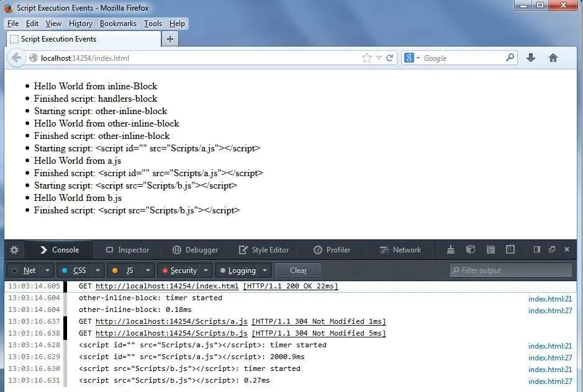Click 'Finished script: handlers-block' list item
This screenshot has height=392, width=583.
pos(96,99)
